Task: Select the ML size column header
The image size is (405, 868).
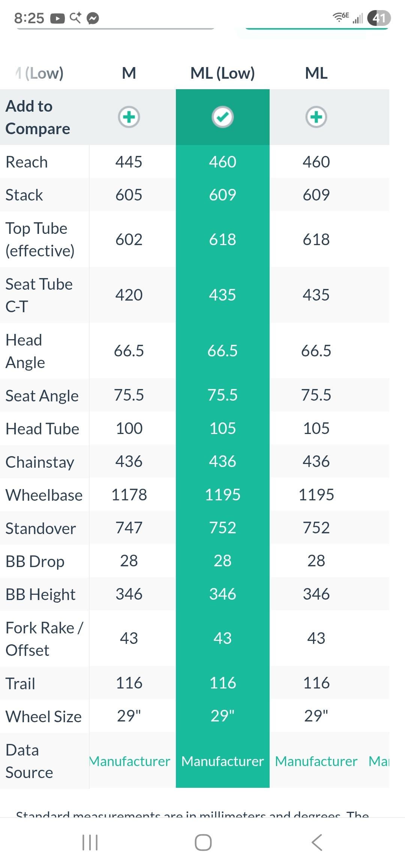Action: [x=316, y=73]
